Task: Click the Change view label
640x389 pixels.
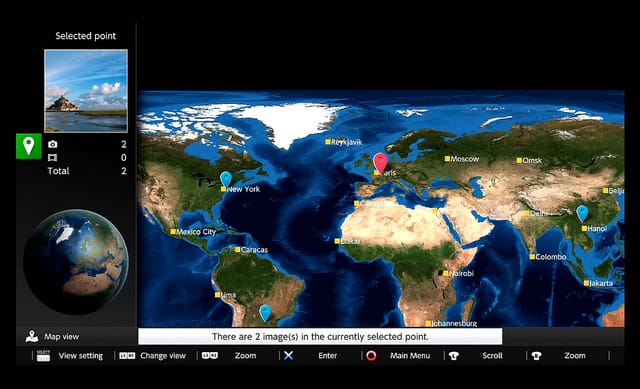Action: (163, 356)
